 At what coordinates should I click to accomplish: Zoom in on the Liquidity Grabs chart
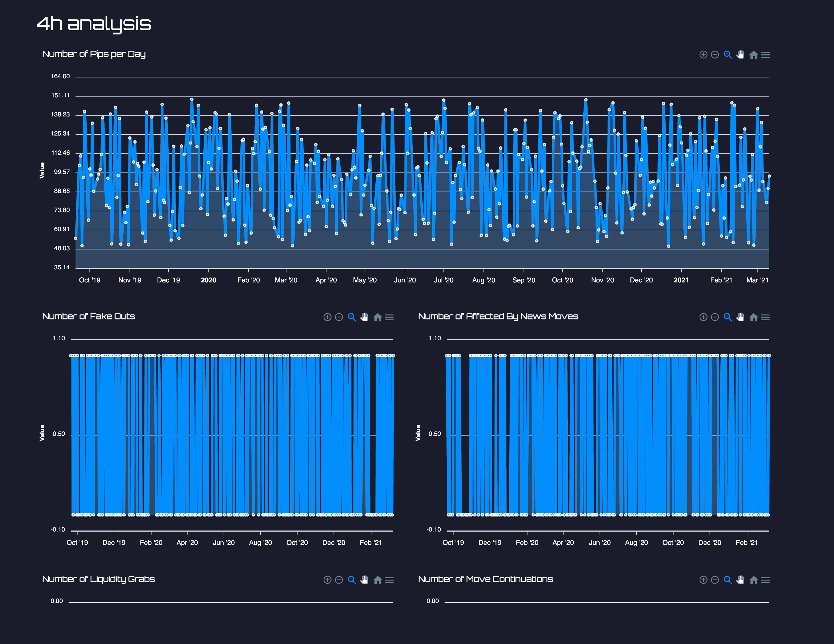pyautogui.click(x=327, y=580)
